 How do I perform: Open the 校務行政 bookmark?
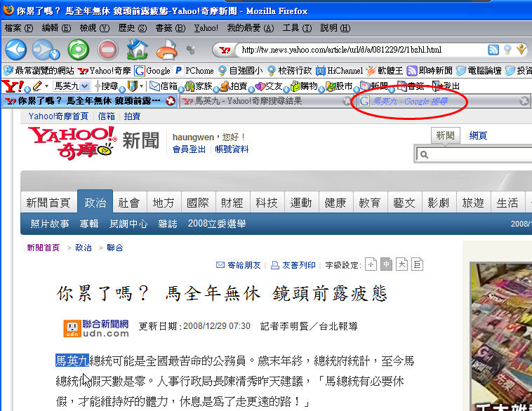pyautogui.click(x=289, y=71)
